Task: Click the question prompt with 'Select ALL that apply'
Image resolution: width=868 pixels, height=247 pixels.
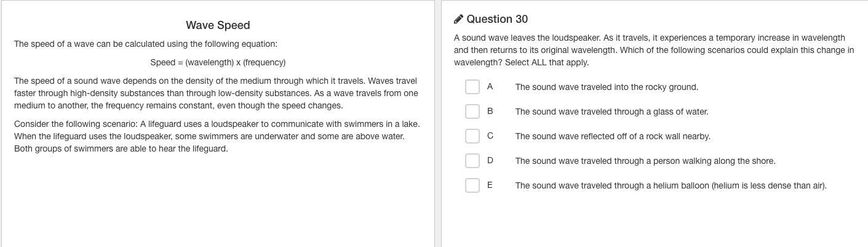Action: 653,50
